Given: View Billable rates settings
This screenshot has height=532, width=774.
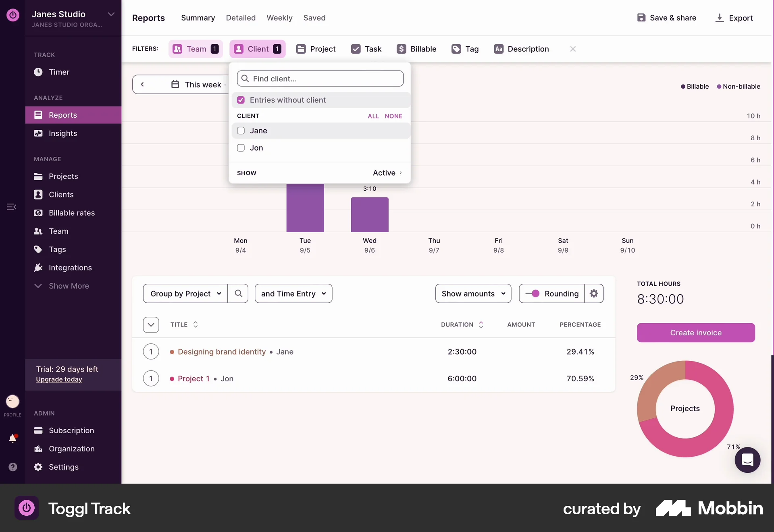Looking at the screenshot, I should (71, 213).
